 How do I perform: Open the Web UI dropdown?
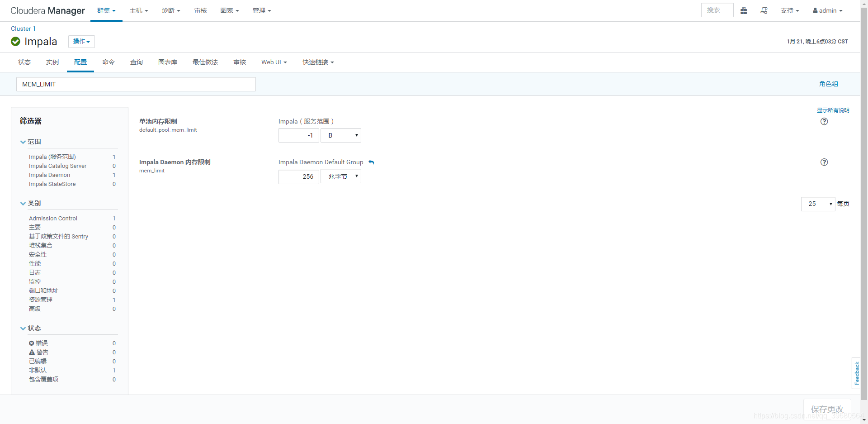tap(274, 62)
